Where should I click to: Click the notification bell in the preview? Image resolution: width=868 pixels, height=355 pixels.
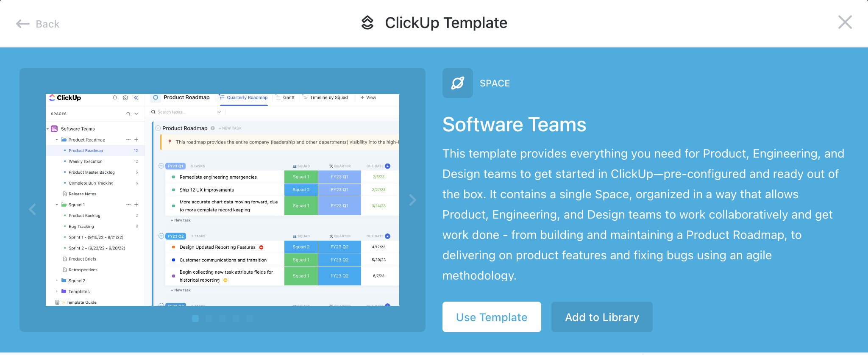tap(115, 98)
